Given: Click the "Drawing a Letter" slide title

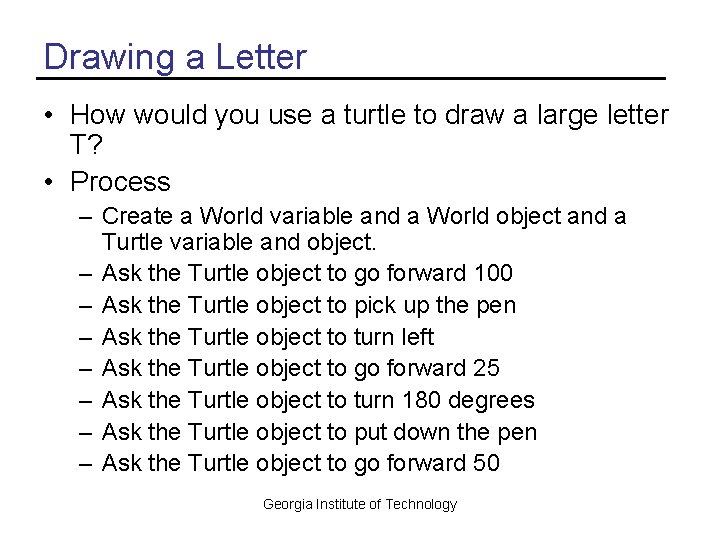Looking at the screenshot, I should click(x=175, y=56).
